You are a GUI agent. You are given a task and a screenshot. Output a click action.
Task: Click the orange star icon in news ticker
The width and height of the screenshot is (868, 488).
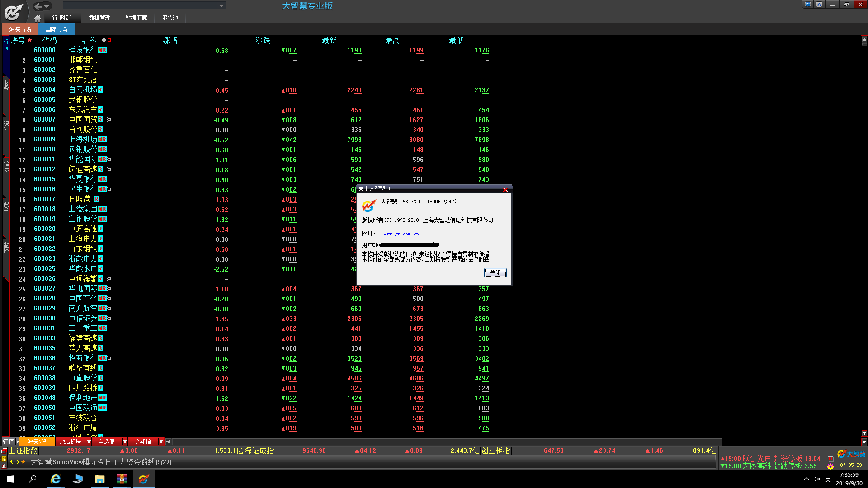24,462
